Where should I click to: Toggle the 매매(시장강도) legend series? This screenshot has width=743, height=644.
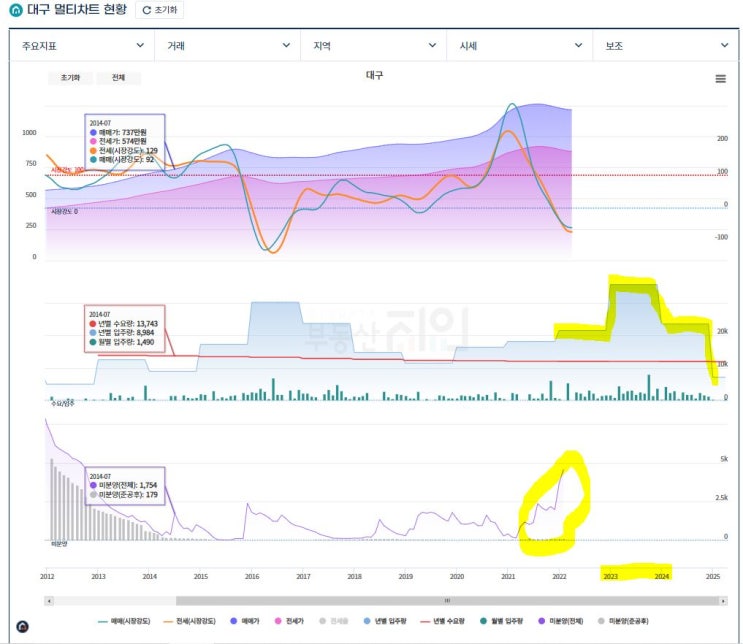(x=124, y=621)
